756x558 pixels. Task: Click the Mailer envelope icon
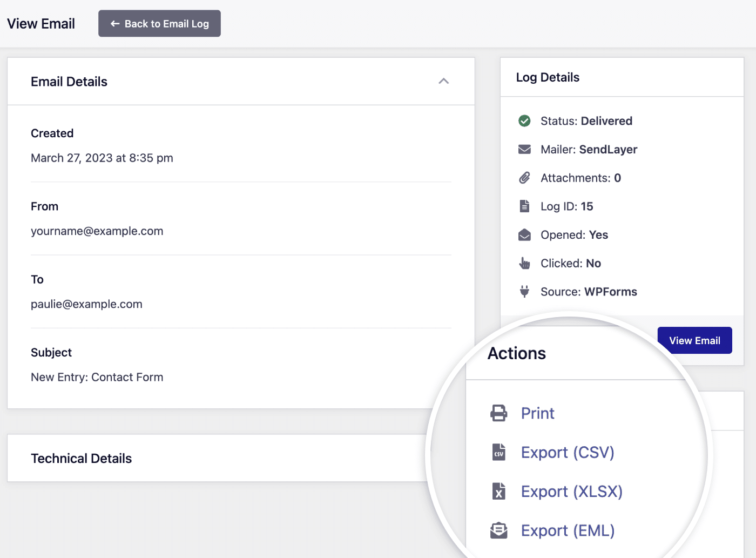(524, 150)
